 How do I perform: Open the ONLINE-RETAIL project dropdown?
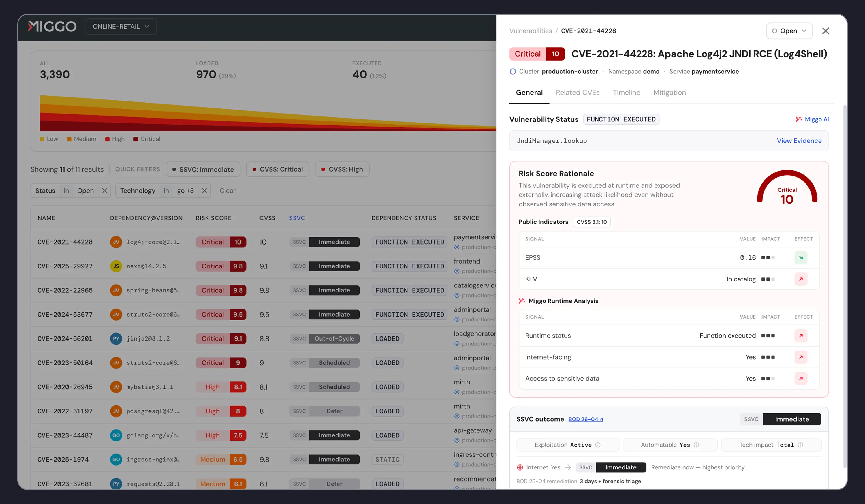[121, 27]
